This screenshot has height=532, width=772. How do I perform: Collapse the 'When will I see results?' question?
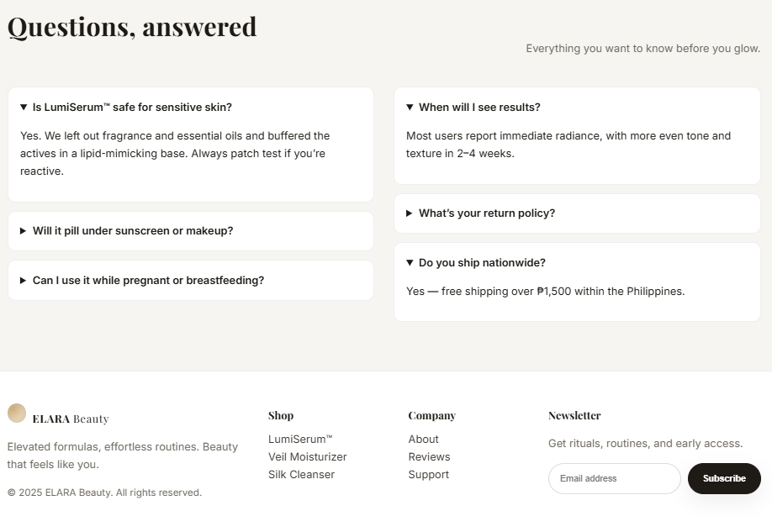coord(479,108)
